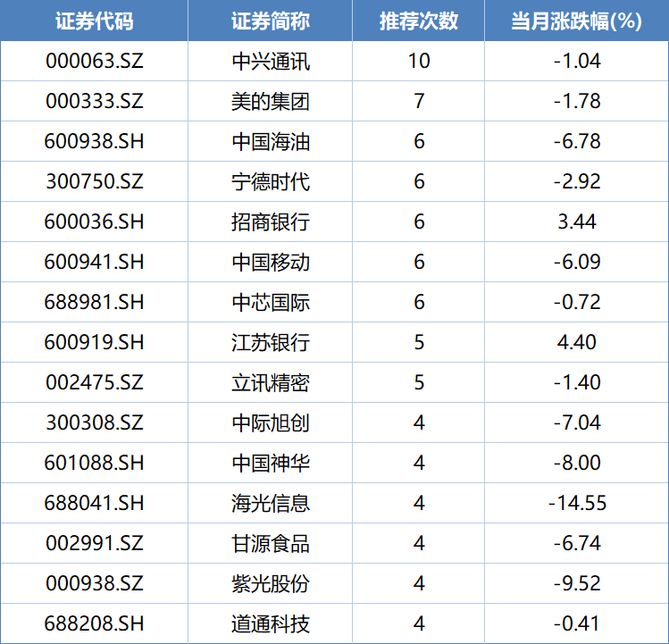Select 江苏银行 monthly change 4.40
The height and width of the screenshot is (644, 669).
pyautogui.click(x=576, y=342)
